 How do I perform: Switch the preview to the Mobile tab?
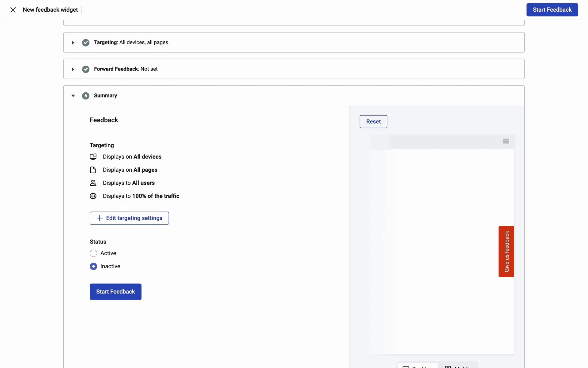coord(458,366)
